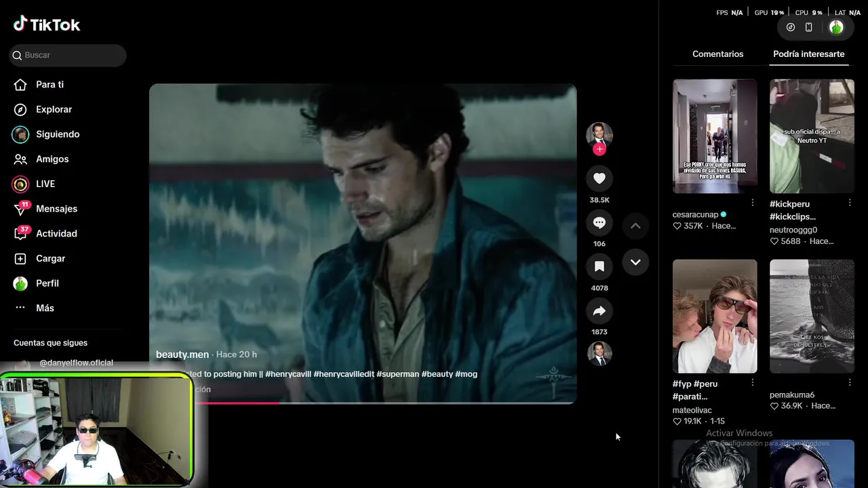Click the friends icon beside Amigos

(20, 159)
